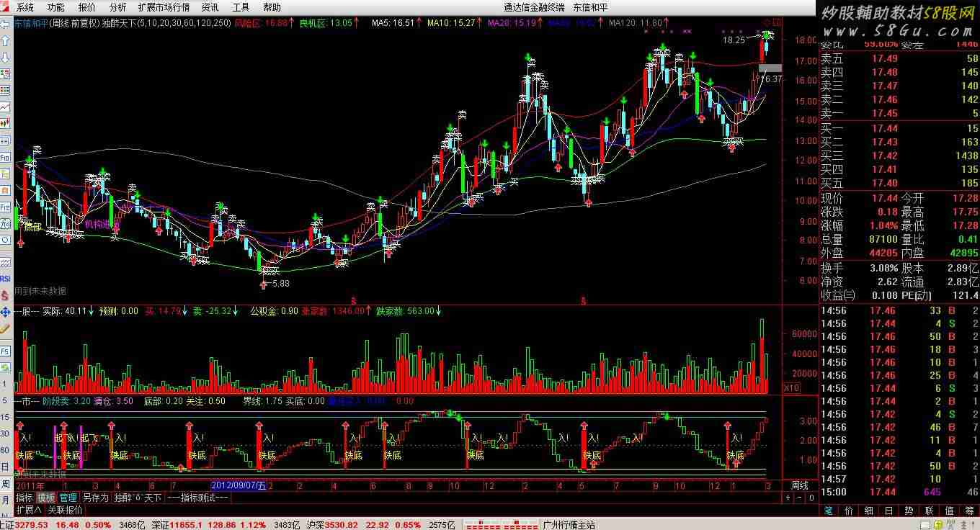Click the + zoom in button
Image resolution: width=980 pixels, height=530 pixels.
(x=788, y=498)
